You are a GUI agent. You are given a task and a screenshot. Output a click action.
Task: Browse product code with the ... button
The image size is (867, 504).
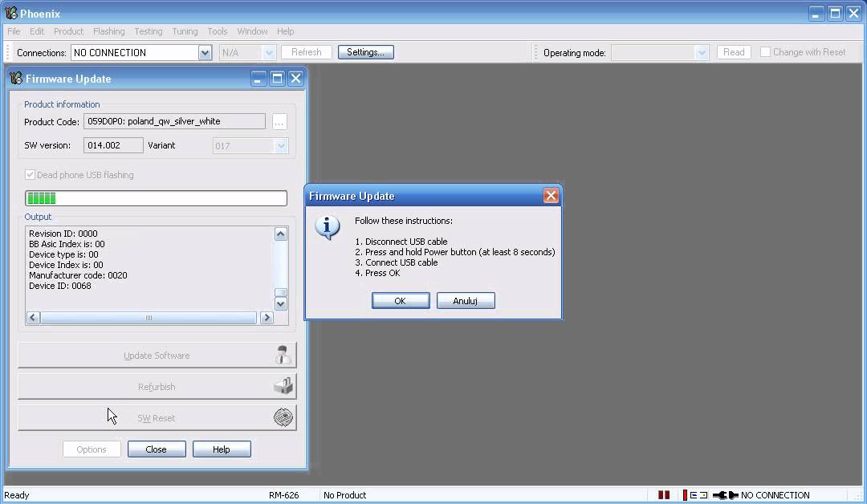279,121
